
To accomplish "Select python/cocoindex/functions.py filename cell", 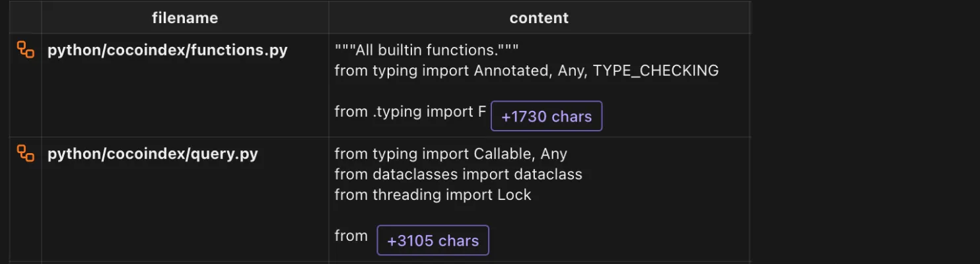I will (168, 50).
